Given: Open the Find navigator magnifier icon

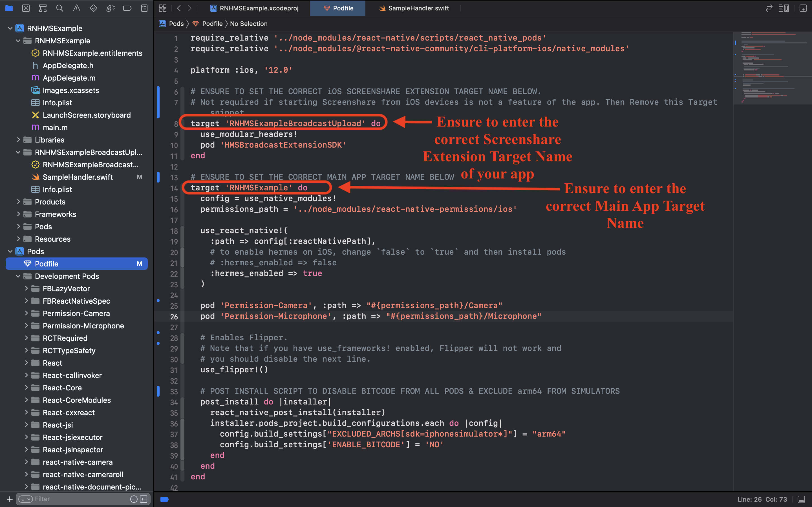Looking at the screenshot, I should [60, 8].
